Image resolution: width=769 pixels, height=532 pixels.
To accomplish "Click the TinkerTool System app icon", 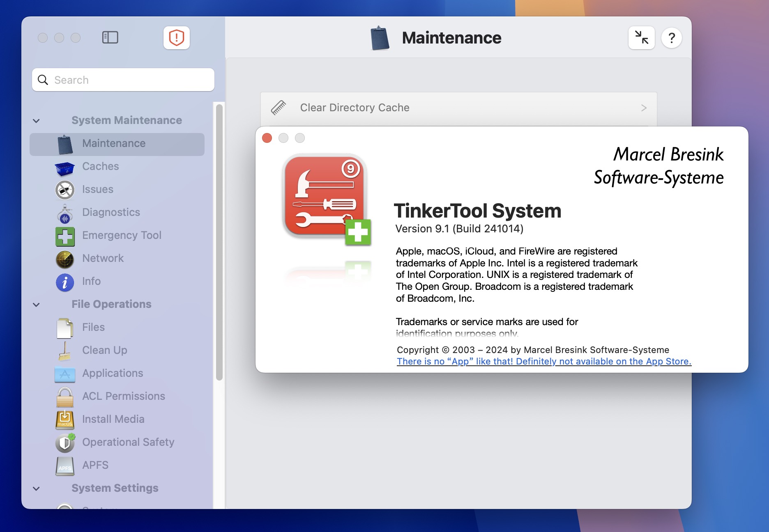I will pyautogui.click(x=327, y=199).
